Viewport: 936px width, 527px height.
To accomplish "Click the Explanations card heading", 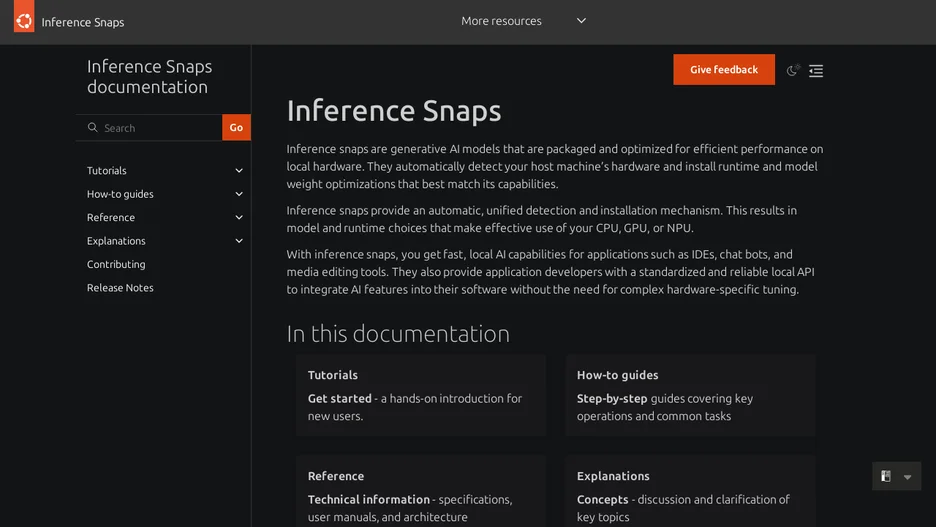I will click(x=613, y=476).
